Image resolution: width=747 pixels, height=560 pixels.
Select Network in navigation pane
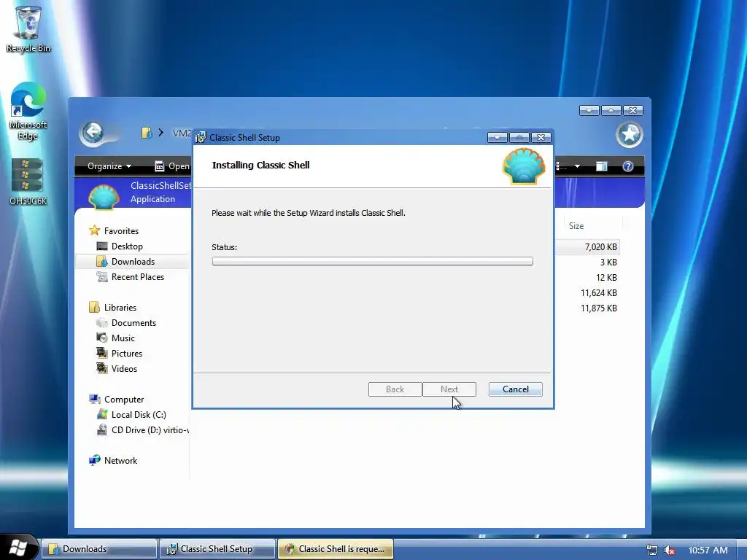point(120,461)
